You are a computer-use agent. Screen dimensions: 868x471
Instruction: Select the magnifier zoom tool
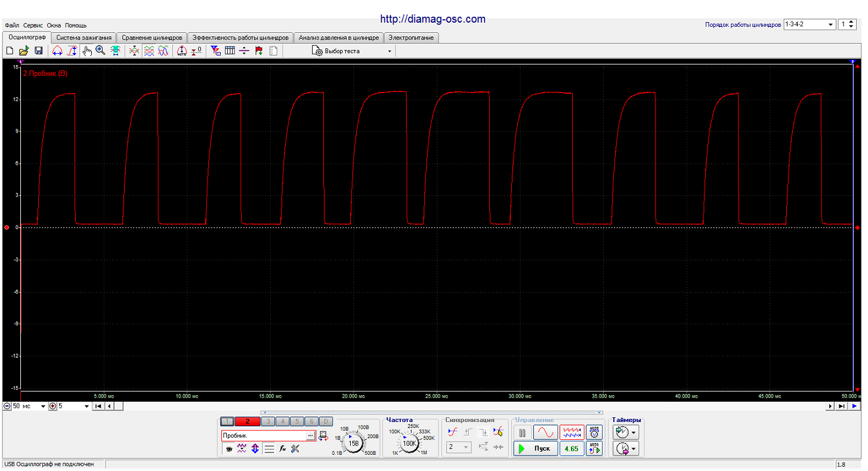[100, 51]
